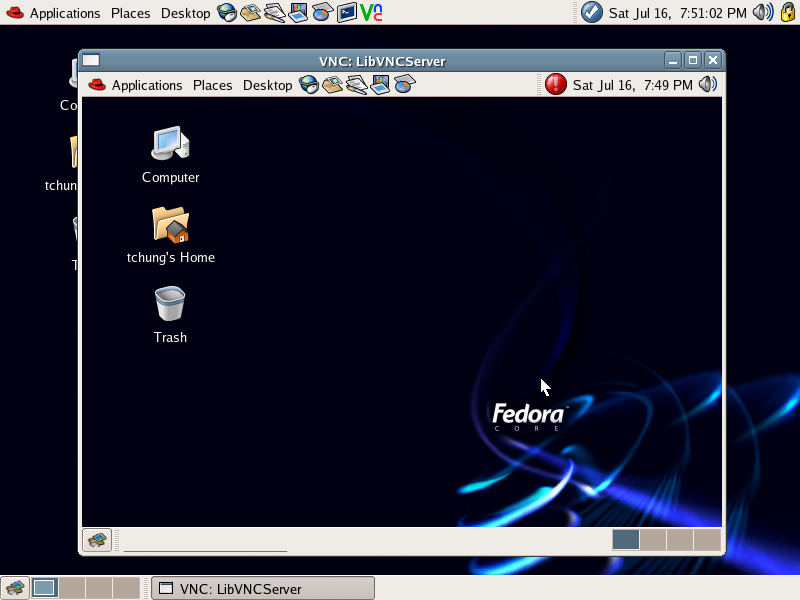Viewport: 800px width, 600px height.
Task: Switch to the second workspace in the VNC pager
Action: [x=653, y=540]
